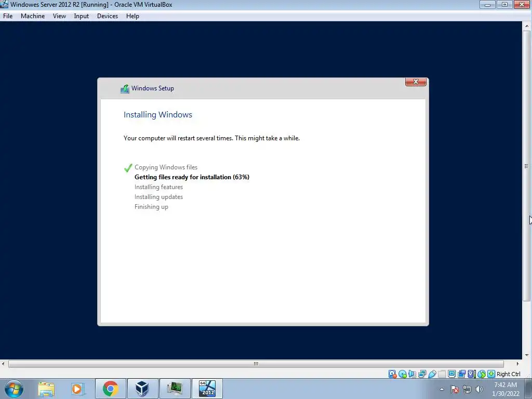Click the horizontal scrollbar left arrow

[4, 364]
